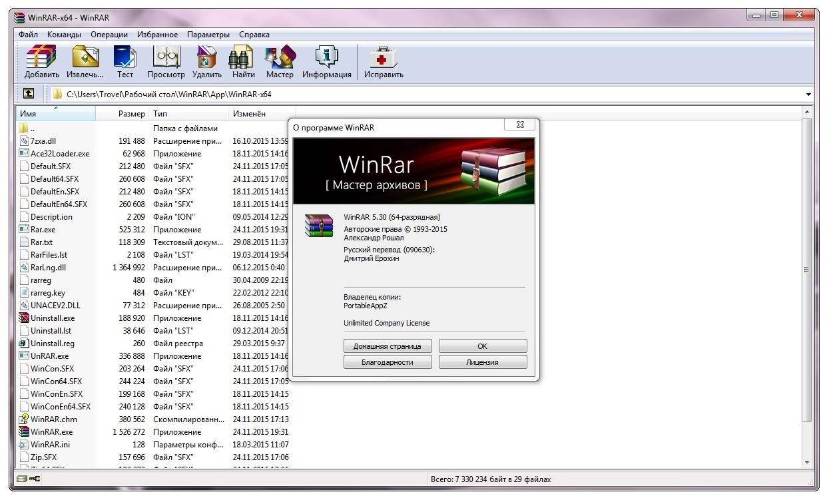Select the 7zxa.dll file icon
Viewport: 831px width, 504px height.
25,141
